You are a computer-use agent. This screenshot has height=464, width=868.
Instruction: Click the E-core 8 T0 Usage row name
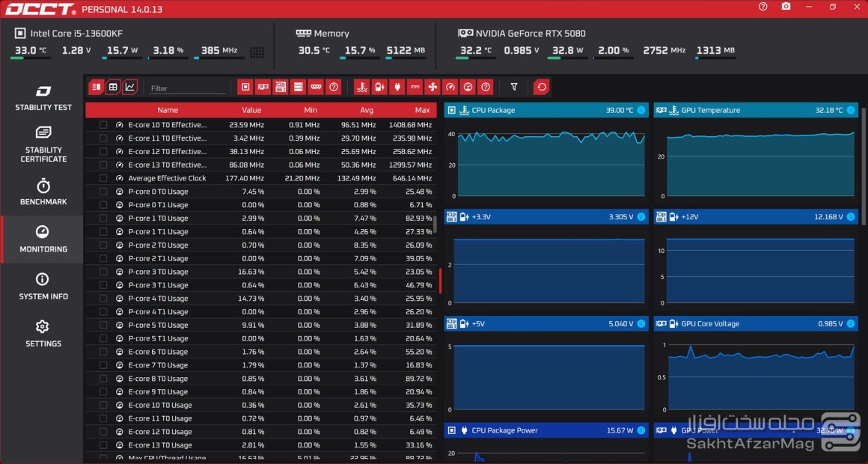tap(158, 379)
